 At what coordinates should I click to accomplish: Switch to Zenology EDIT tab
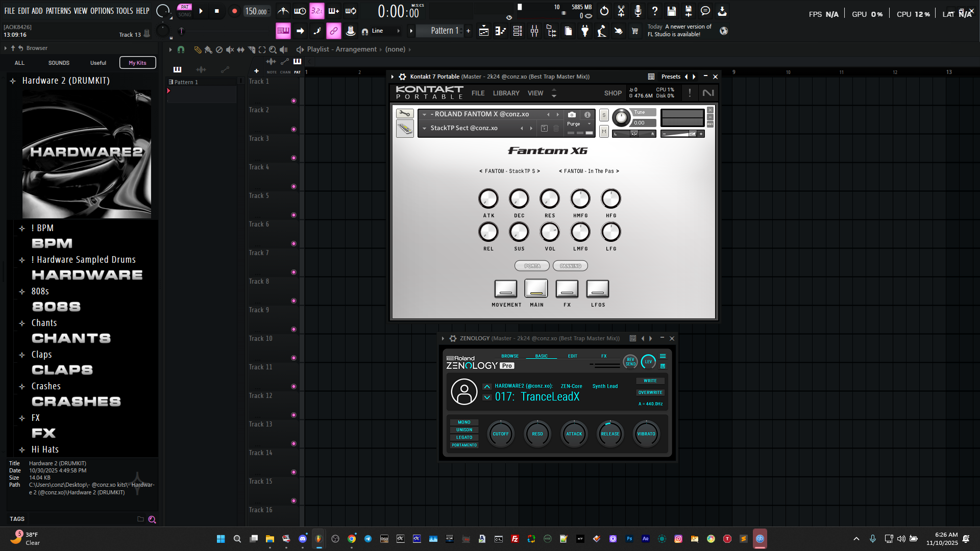[x=573, y=356]
